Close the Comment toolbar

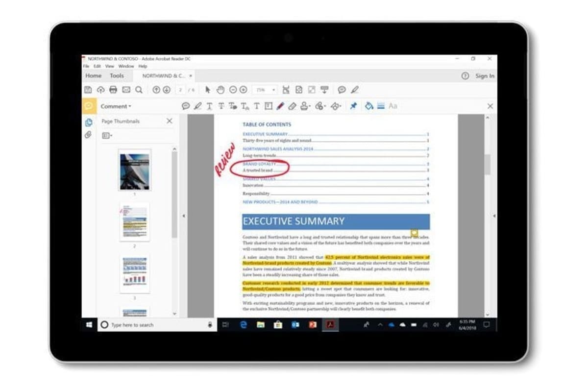pyautogui.click(x=490, y=106)
